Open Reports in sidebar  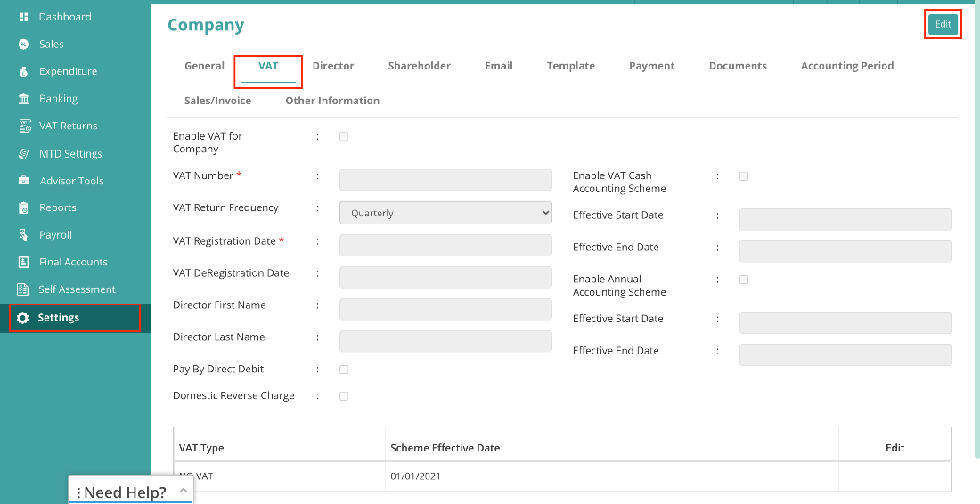coord(58,208)
